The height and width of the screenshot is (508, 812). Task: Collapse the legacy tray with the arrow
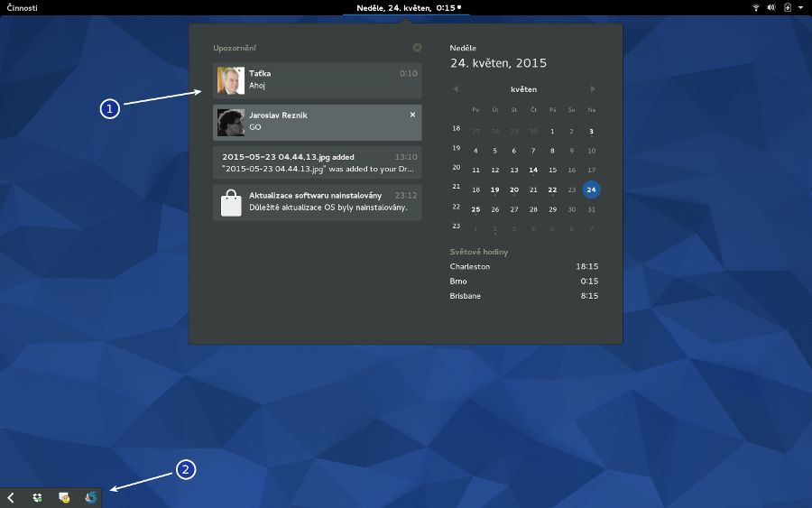11,497
